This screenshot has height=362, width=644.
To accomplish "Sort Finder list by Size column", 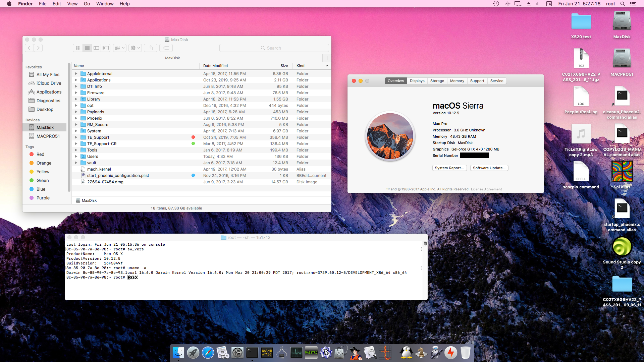I will pyautogui.click(x=276, y=66).
